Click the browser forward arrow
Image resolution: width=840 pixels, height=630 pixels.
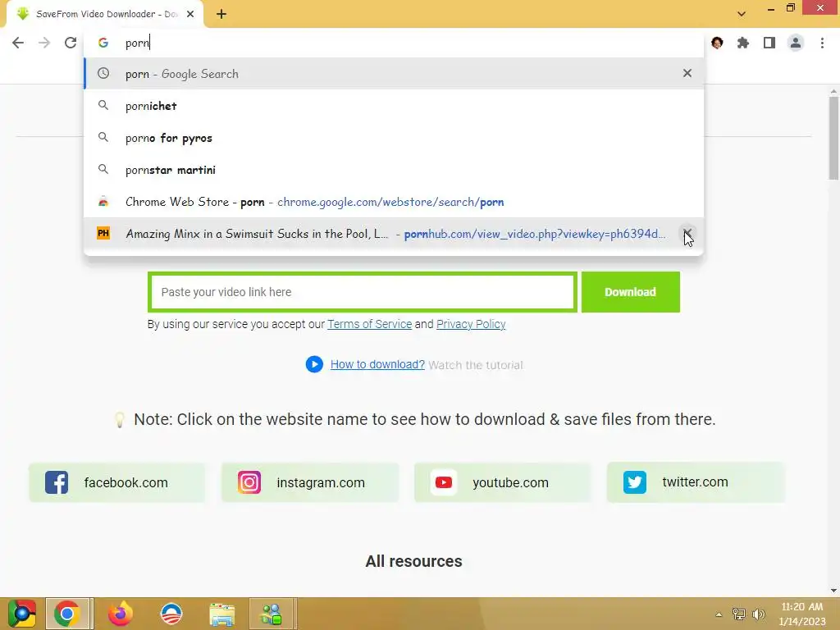pyautogui.click(x=44, y=43)
